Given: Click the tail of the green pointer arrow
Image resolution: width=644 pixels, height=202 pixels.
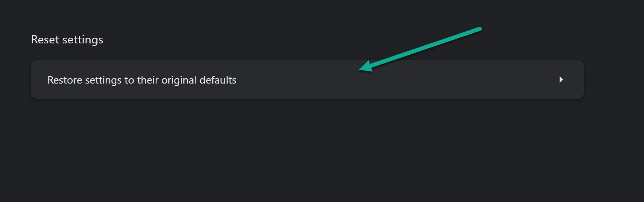Looking at the screenshot, I should coord(480,29).
